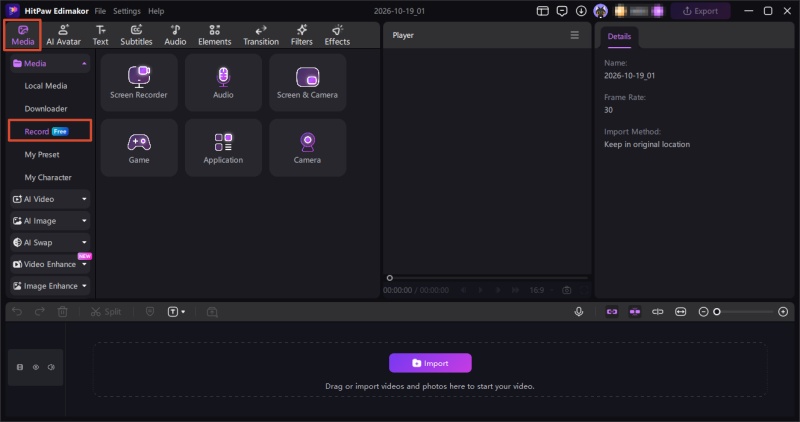Click the timeline caption box icon
800x422 pixels.
[x=212, y=311]
